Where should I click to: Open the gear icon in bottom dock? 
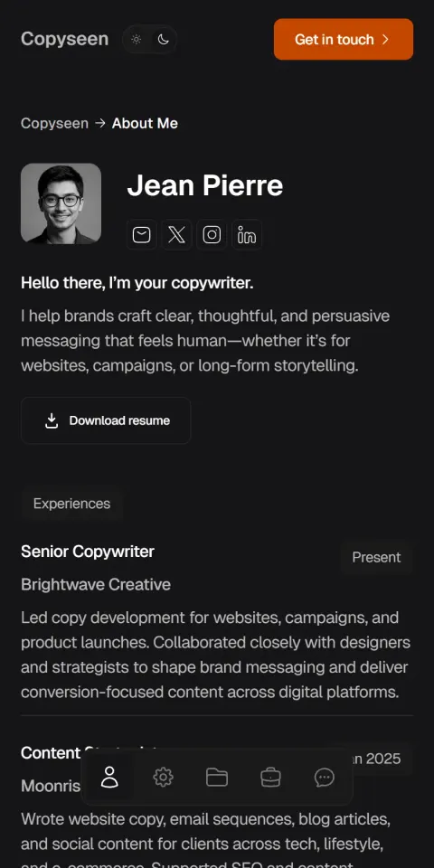[164, 777]
